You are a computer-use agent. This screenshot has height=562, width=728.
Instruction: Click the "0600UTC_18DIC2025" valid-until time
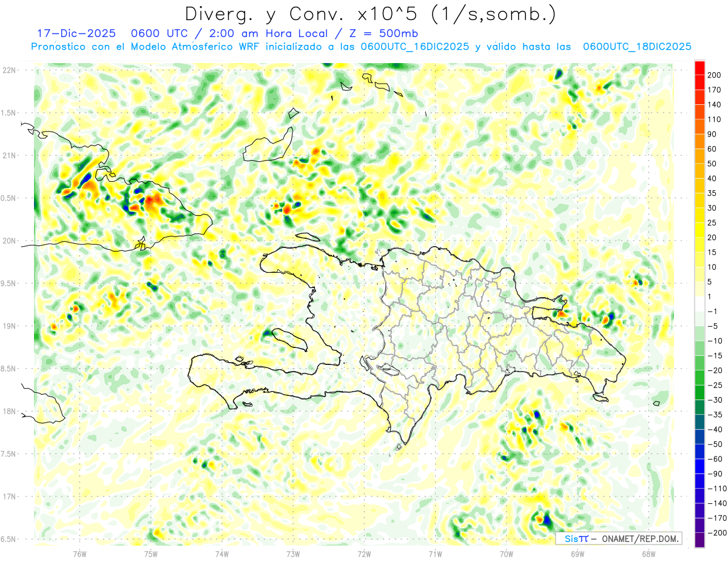pos(637,47)
